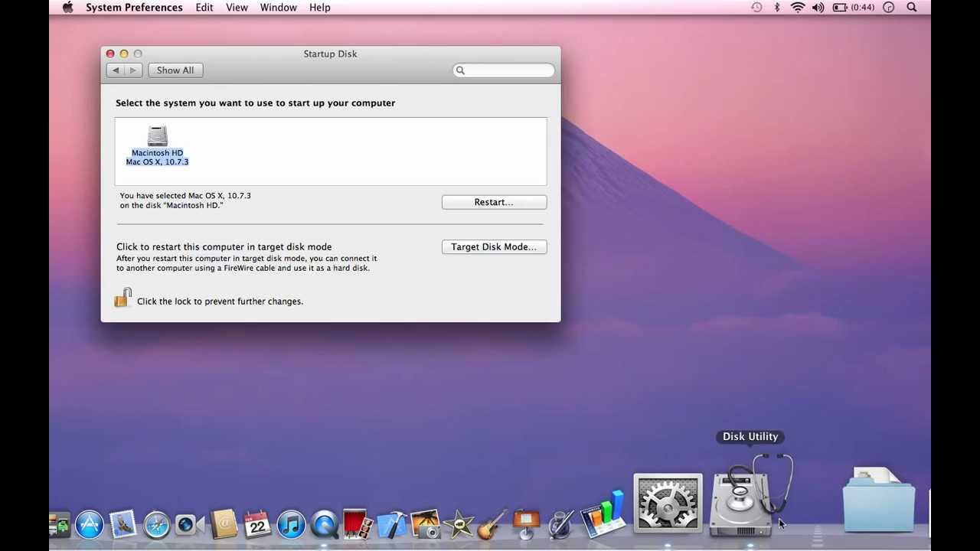Open QuickTime Player in the dock
Screen dimensions: 980x551
pos(325,525)
